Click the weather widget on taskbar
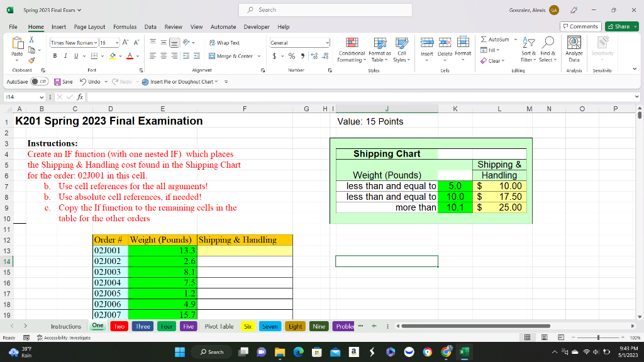Screen dimensions: 644x362 (21, 352)
